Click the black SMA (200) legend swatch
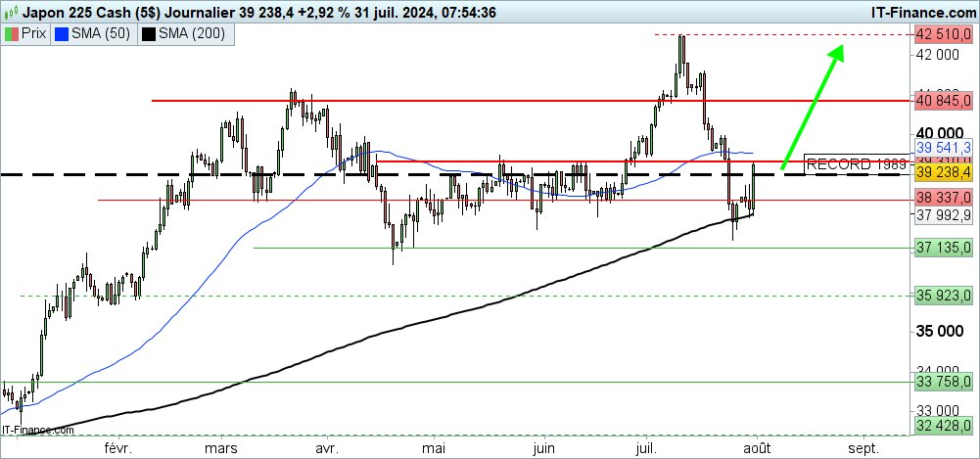The height and width of the screenshot is (459, 980). click(148, 34)
